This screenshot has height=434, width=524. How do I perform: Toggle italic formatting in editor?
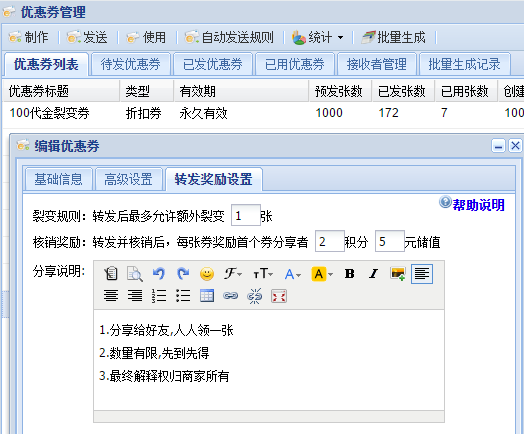[373, 274]
